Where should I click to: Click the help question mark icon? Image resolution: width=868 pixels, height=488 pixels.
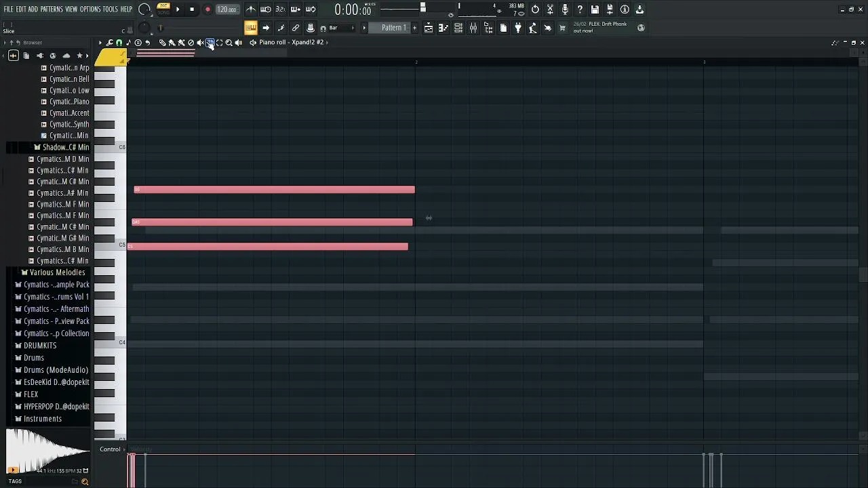580,9
